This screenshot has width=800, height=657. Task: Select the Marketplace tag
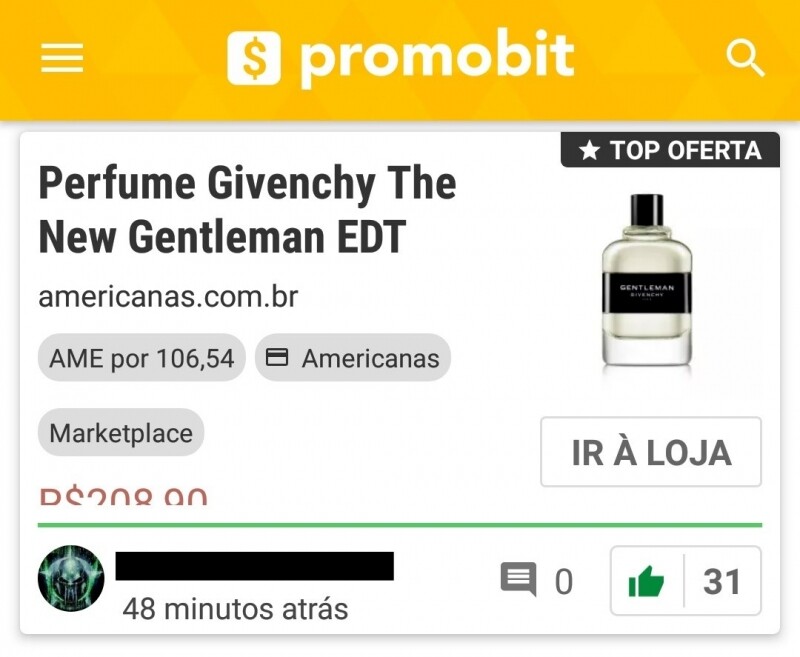pos(121,433)
